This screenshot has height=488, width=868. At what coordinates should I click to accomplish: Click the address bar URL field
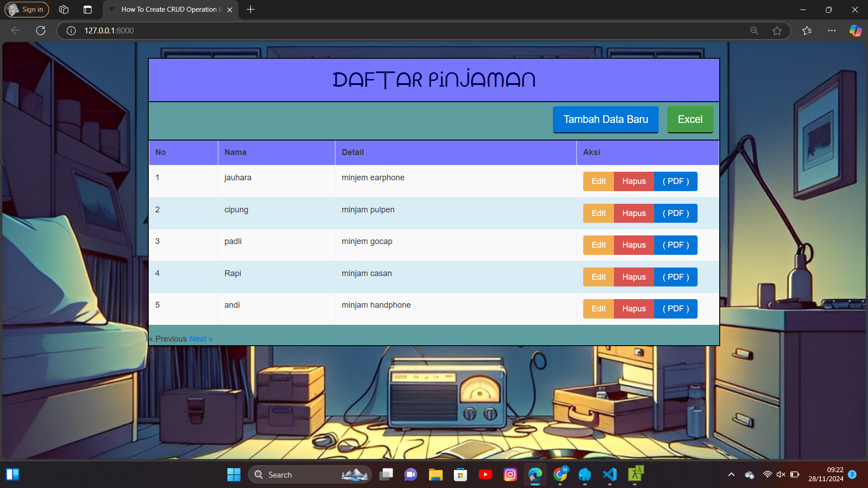click(362, 30)
